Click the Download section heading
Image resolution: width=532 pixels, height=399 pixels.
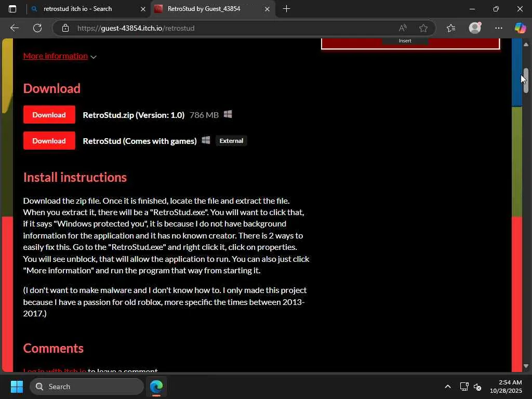coord(52,88)
